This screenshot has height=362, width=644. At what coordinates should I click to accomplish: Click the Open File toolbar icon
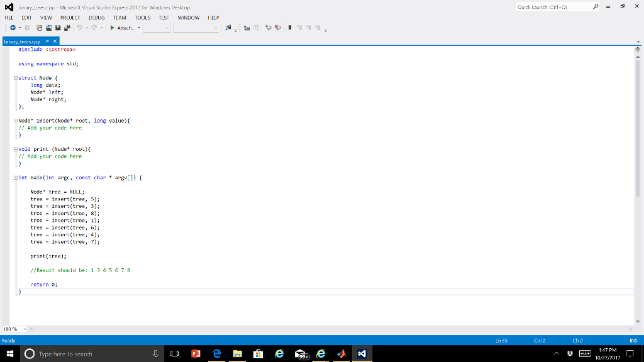(x=48, y=28)
